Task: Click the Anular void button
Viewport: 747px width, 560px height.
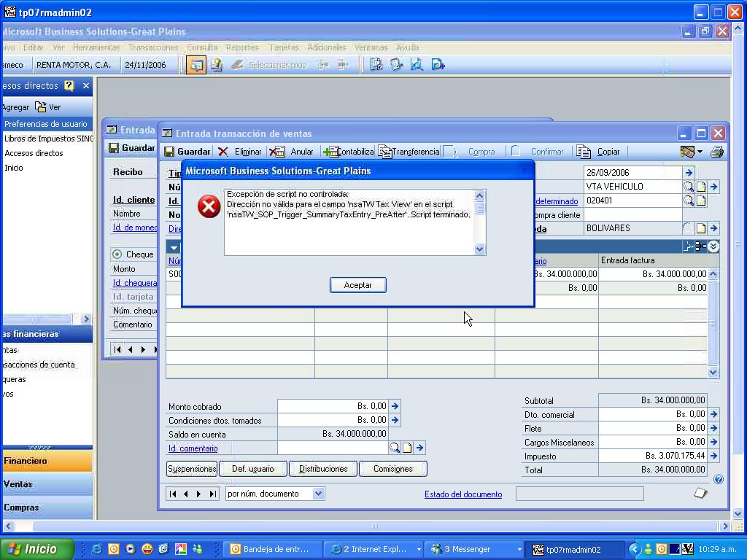Action: [x=291, y=152]
